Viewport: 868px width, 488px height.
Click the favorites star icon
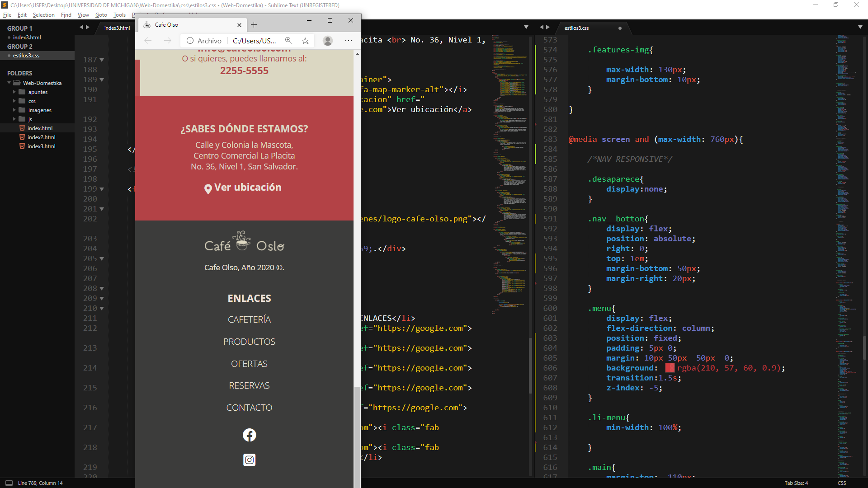(x=306, y=41)
